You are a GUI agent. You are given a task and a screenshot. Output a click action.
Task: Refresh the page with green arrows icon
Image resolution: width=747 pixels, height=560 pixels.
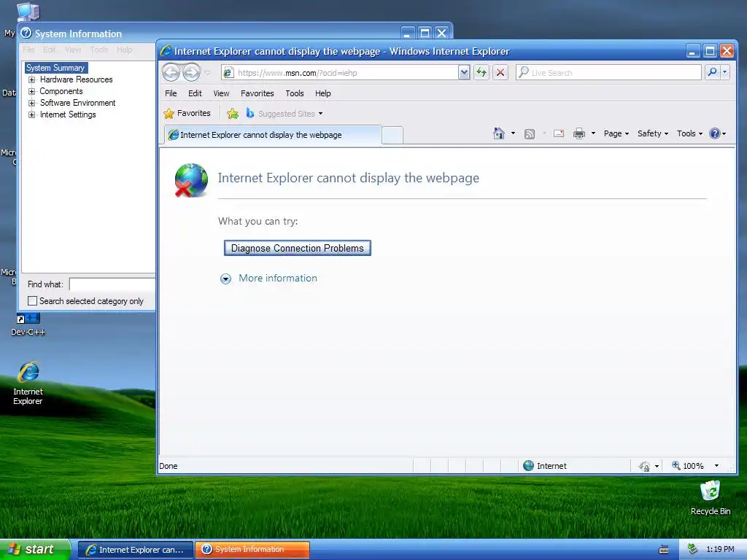pyautogui.click(x=481, y=72)
